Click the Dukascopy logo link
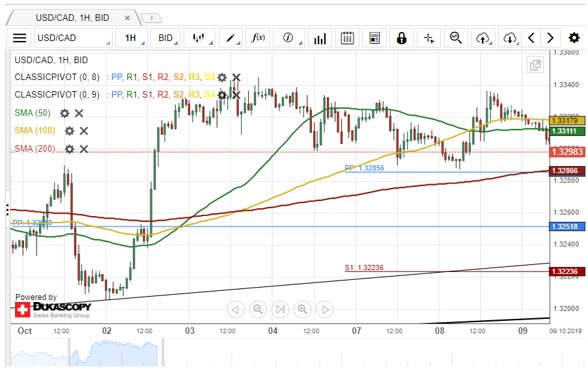The width and height of the screenshot is (588, 369). [53, 309]
